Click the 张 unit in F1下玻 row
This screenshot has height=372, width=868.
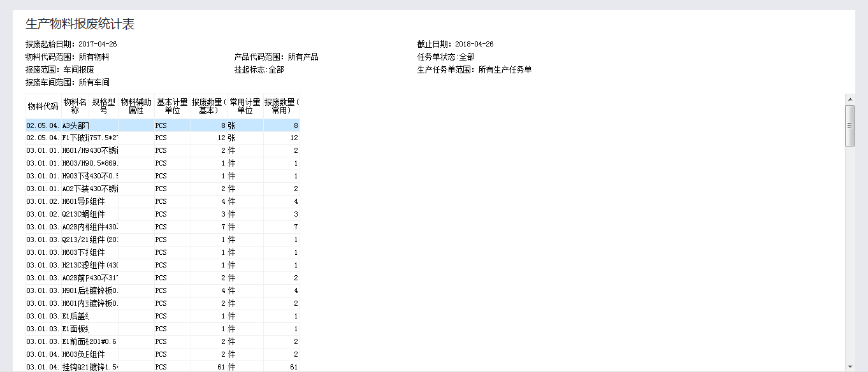245,138
